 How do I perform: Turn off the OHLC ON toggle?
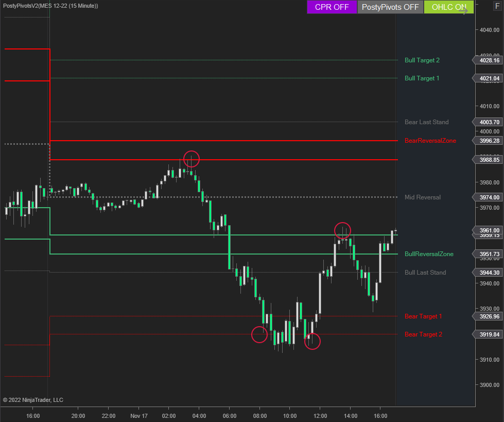tap(448, 7)
